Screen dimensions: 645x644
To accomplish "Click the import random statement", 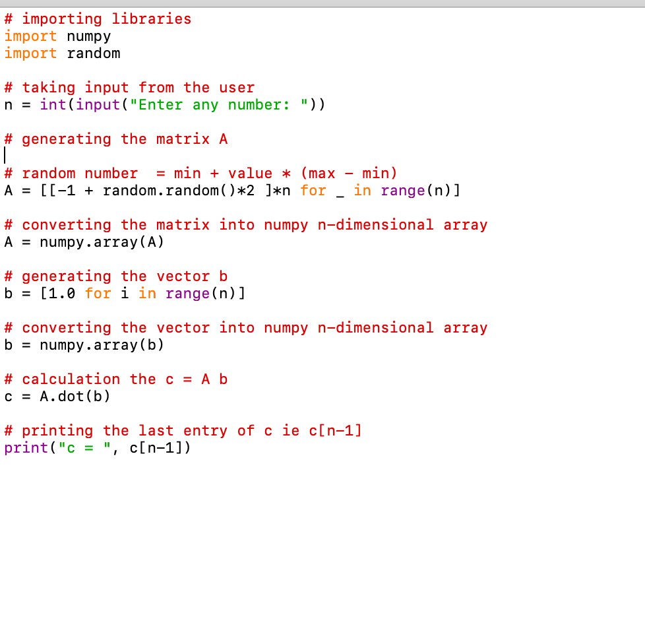I will pyautogui.click(x=62, y=53).
